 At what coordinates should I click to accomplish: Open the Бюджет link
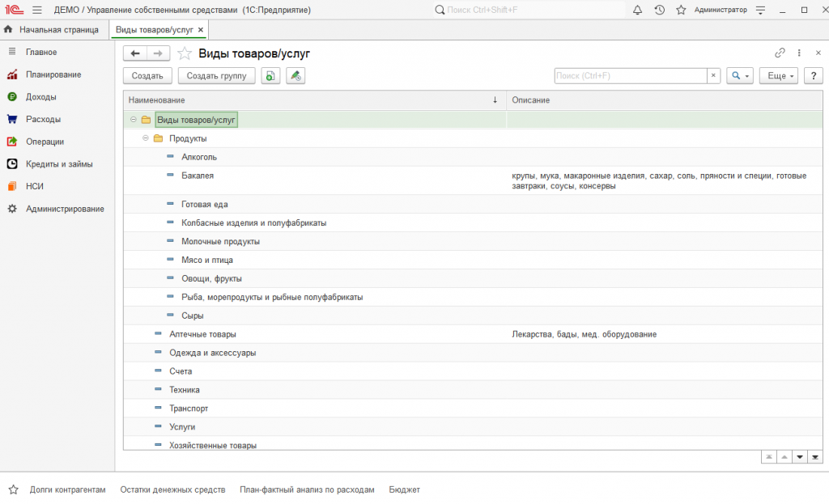(x=405, y=489)
